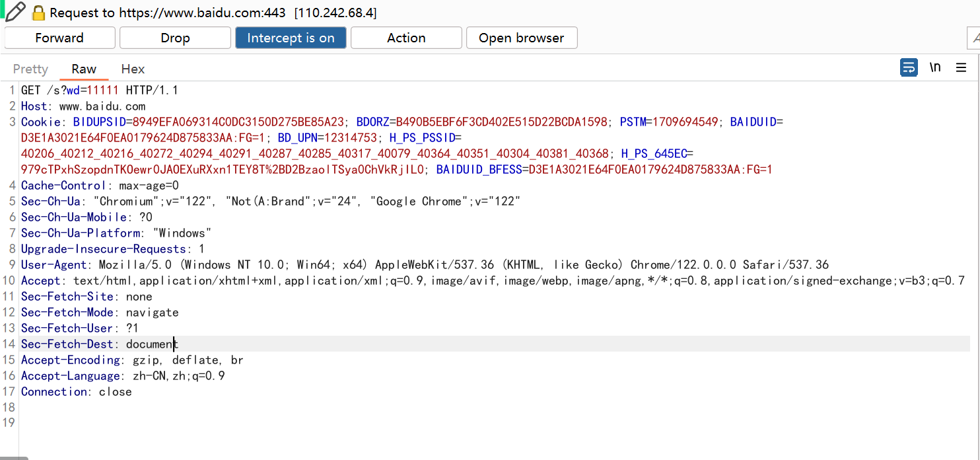Click the Upgrade-Insecure-Requests: 1 line
The height and width of the screenshot is (460, 980).
113,249
